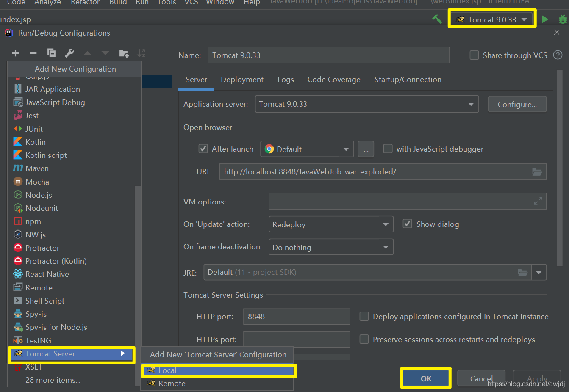The width and height of the screenshot is (569, 392).
Task: Click the Configure... button
Action: [x=517, y=105]
